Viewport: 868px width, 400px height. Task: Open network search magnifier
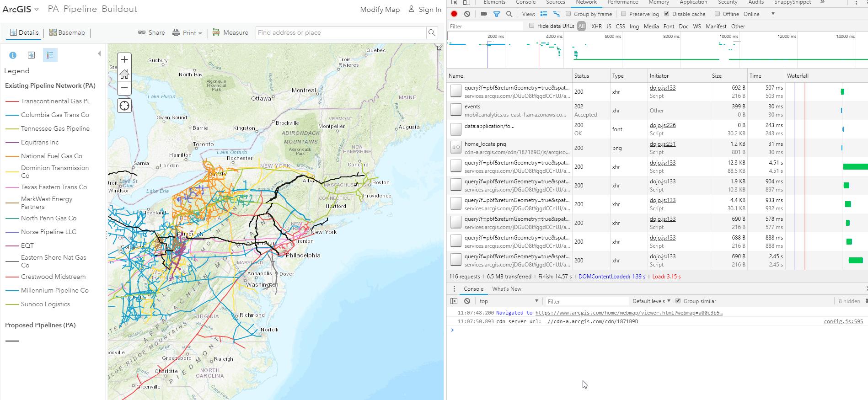click(x=509, y=14)
